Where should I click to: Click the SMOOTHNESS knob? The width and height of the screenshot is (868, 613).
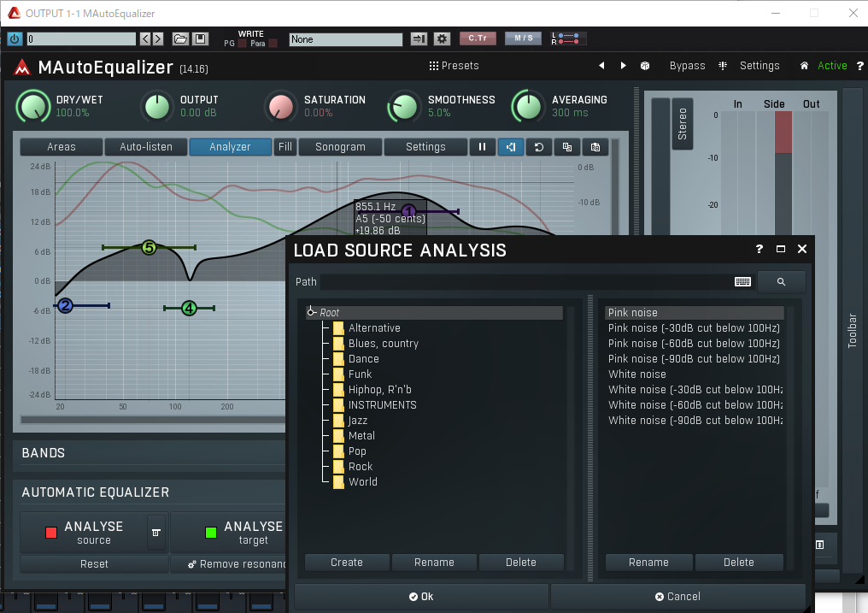[405, 106]
